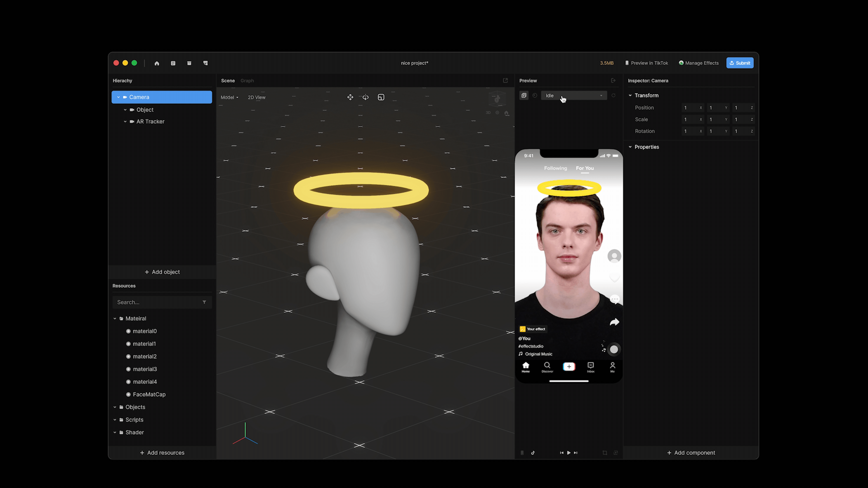868x488 pixels.
Task: Select the move tool in Scene toolbar
Action: (350, 97)
